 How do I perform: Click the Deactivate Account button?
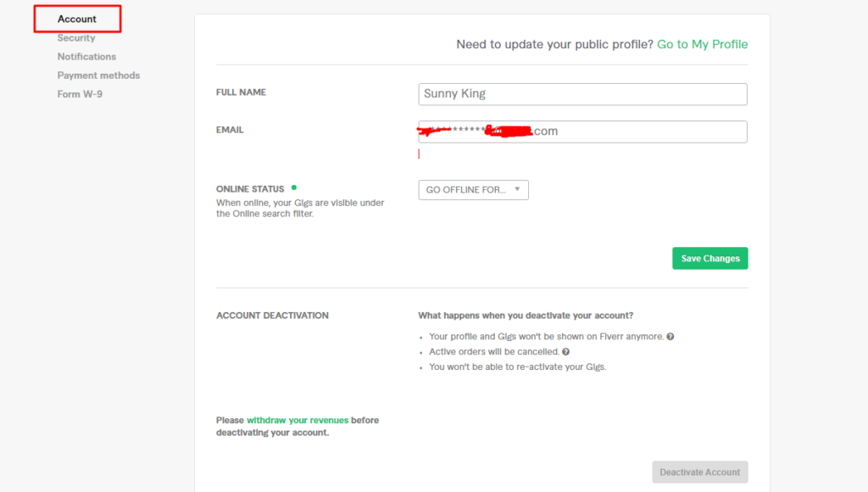pos(699,472)
